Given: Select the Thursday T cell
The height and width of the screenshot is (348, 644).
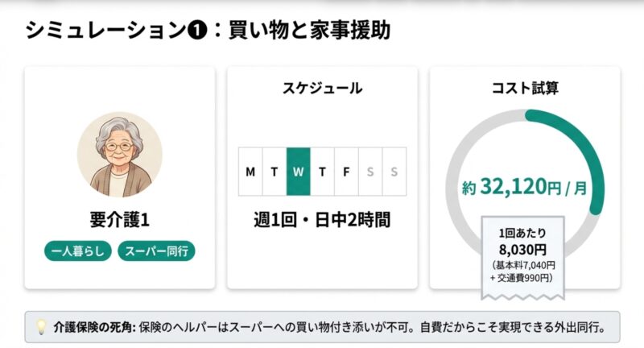Looking at the screenshot, I should pyautogui.click(x=322, y=172).
